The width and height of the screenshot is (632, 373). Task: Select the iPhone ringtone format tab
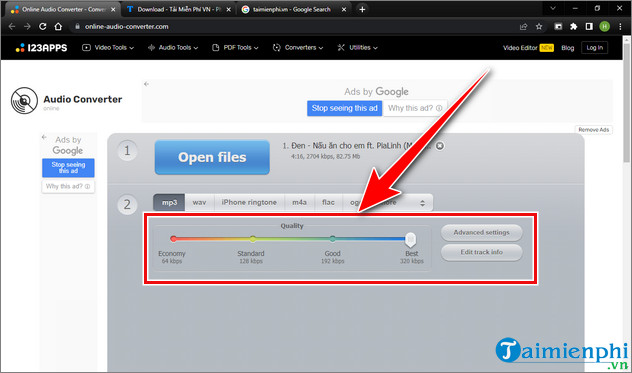(249, 202)
